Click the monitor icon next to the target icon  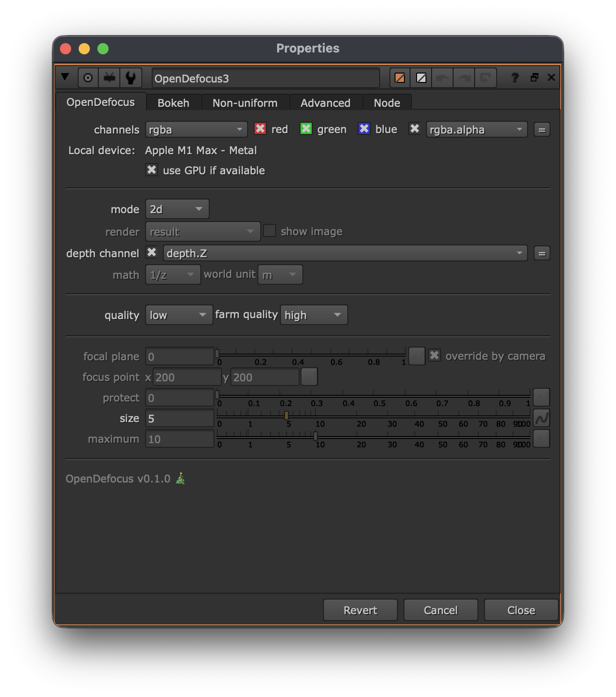click(109, 78)
